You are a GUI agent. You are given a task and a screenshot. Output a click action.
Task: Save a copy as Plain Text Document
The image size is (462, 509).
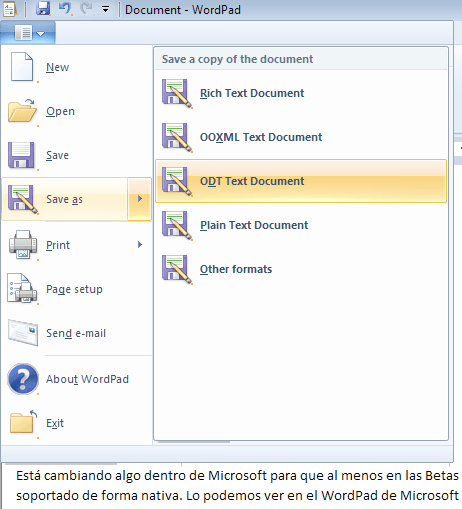[301, 225]
